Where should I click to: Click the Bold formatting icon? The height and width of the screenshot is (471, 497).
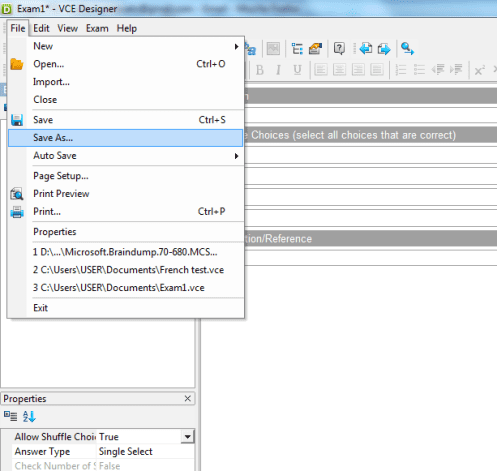click(x=260, y=70)
